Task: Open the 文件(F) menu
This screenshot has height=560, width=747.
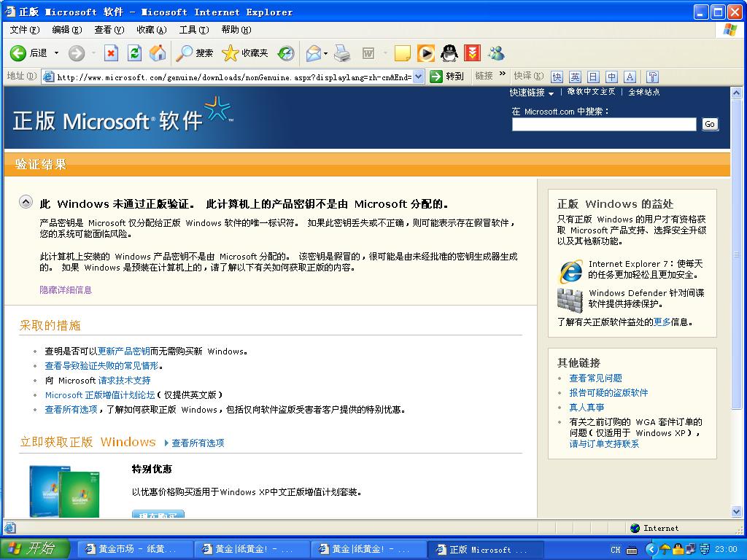Action: point(25,29)
